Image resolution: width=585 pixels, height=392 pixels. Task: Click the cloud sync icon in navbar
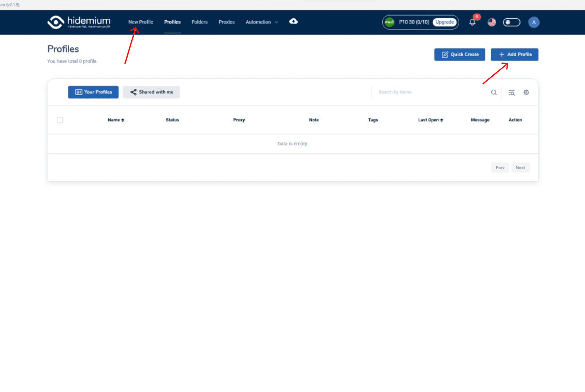[293, 21]
